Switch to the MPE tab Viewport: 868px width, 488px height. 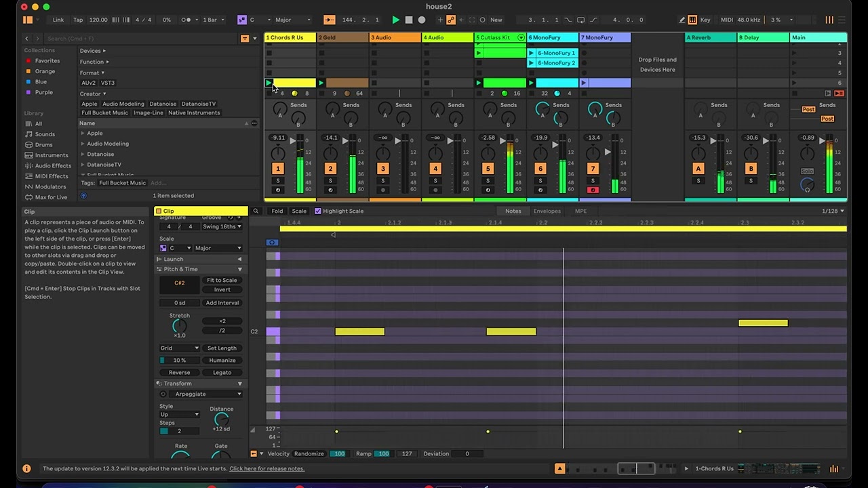coord(580,211)
